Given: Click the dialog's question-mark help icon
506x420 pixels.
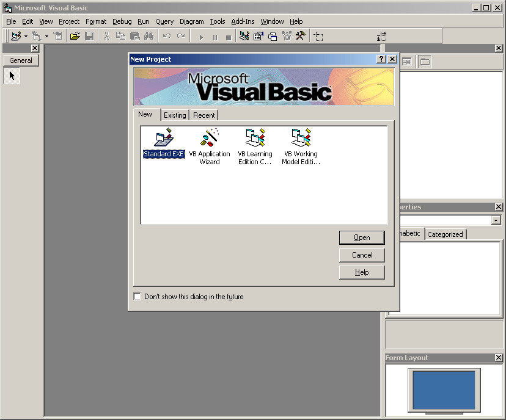Looking at the screenshot, I should (381, 59).
